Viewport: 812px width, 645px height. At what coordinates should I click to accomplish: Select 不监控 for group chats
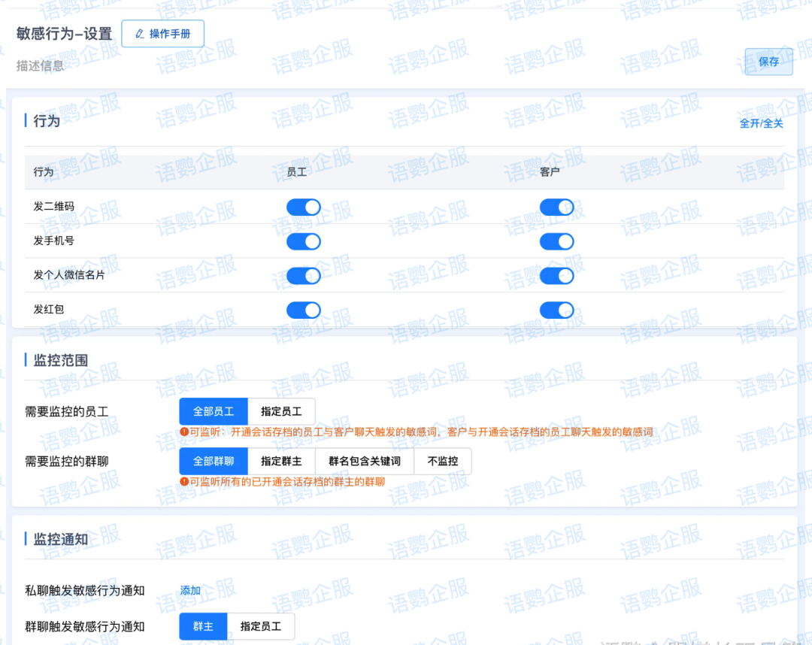(443, 462)
